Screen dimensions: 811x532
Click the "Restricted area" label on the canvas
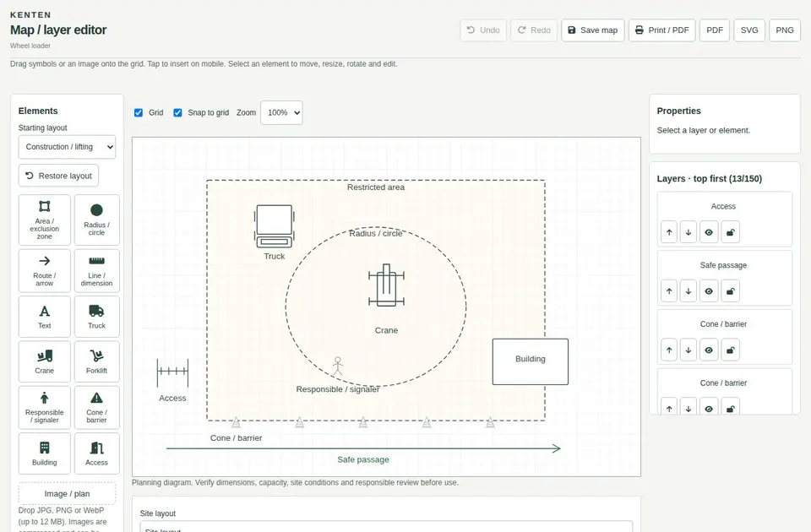[x=376, y=187]
